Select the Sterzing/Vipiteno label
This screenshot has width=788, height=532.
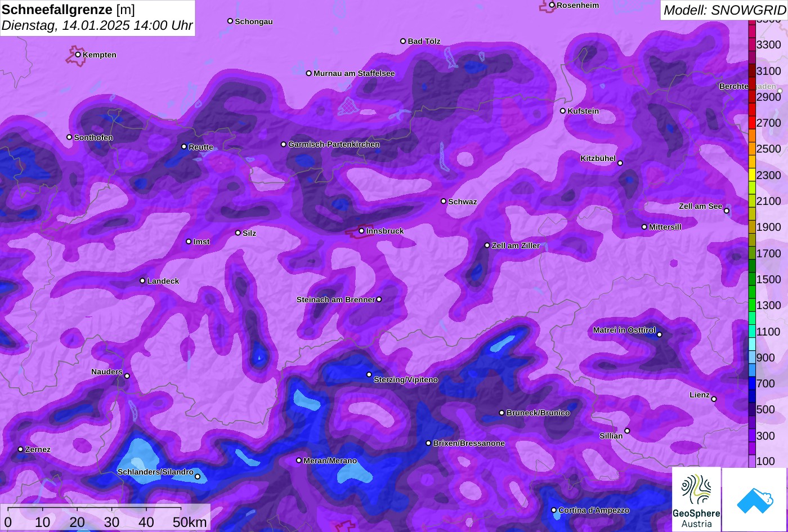click(x=406, y=380)
